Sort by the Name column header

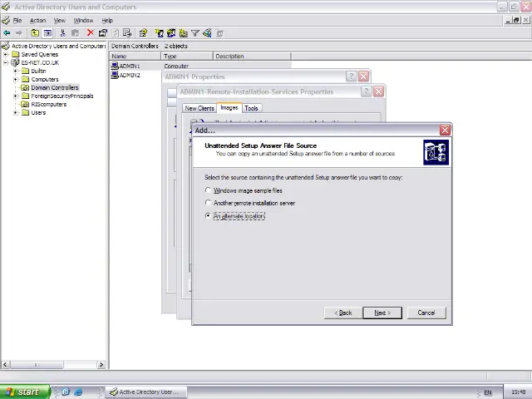(x=135, y=57)
